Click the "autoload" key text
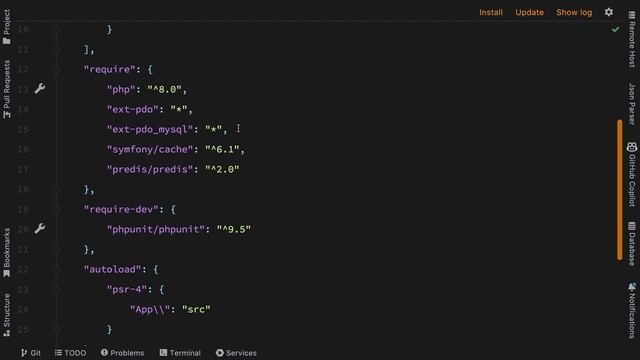Image resolution: width=640 pixels, height=360 pixels. pyautogui.click(x=112, y=269)
